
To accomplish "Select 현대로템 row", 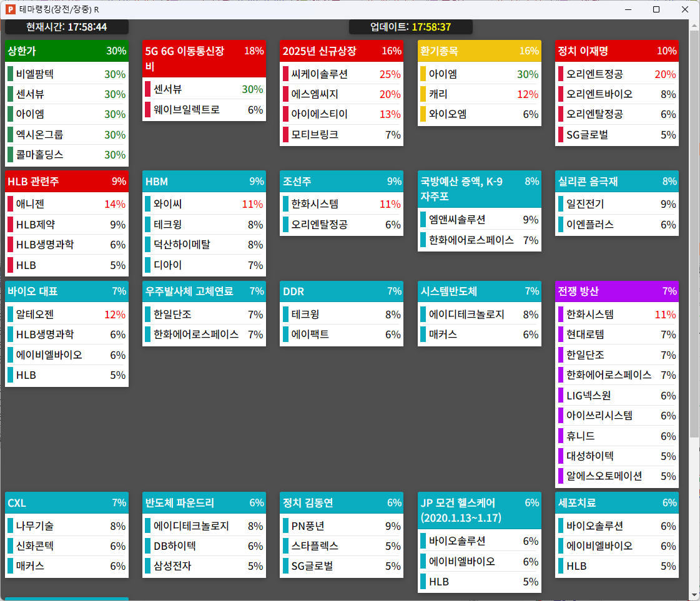I will 617,335.
